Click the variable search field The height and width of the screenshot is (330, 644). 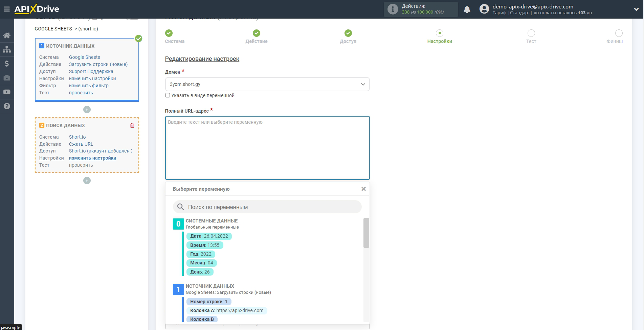(x=267, y=207)
